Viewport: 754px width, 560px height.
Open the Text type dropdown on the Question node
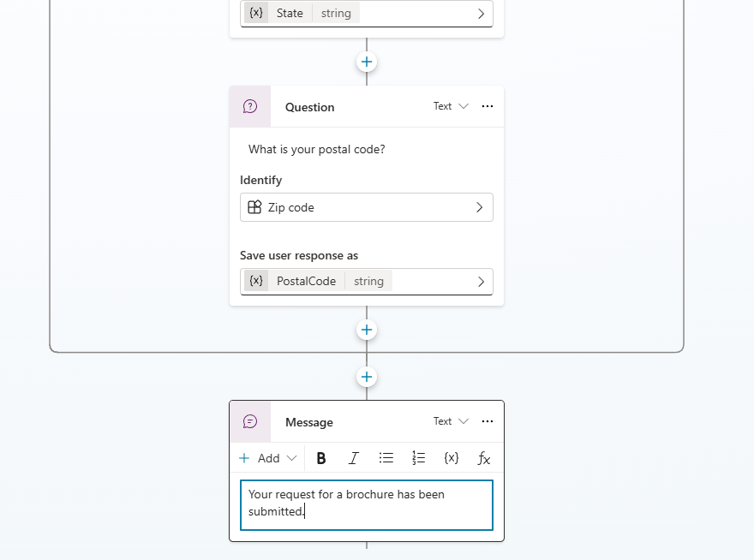pyautogui.click(x=450, y=106)
